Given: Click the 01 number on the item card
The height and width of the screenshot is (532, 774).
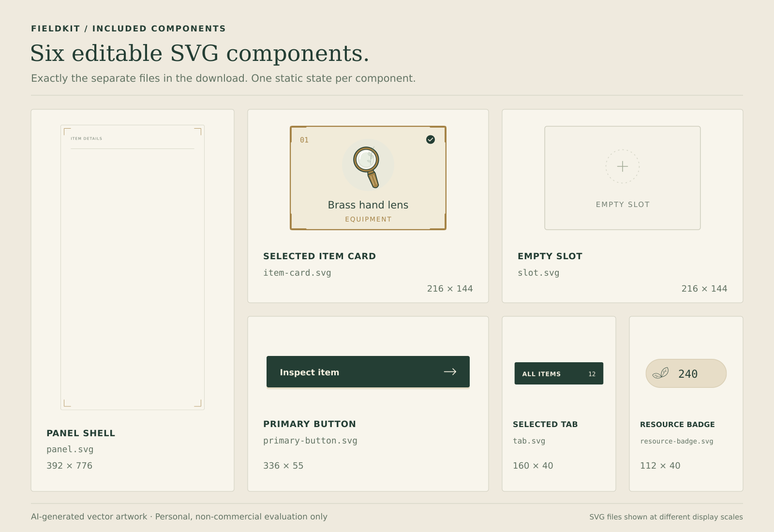Looking at the screenshot, I should click(304, 140).
